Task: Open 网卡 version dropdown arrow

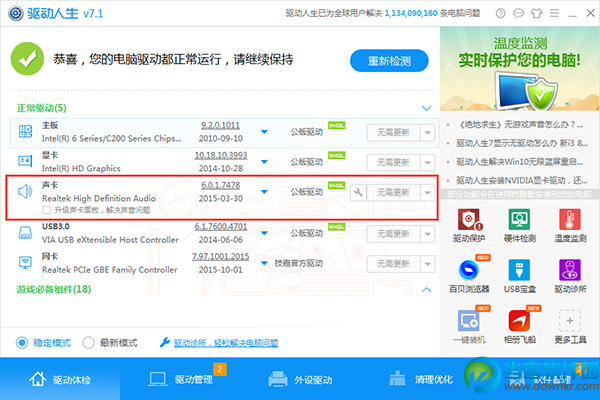Action: pyautogui.click(x=264, y=263)
